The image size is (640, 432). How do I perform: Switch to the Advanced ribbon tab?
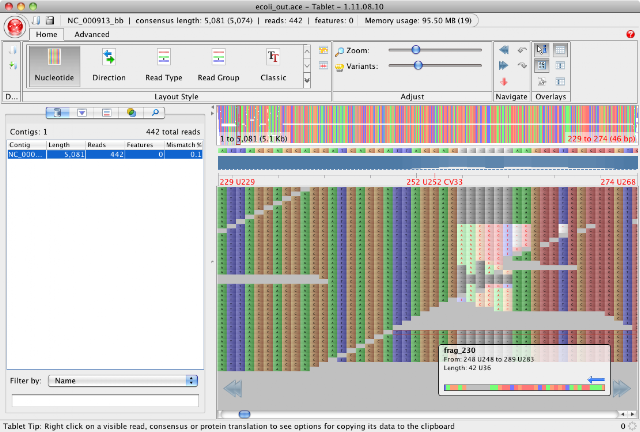[92, 34]
